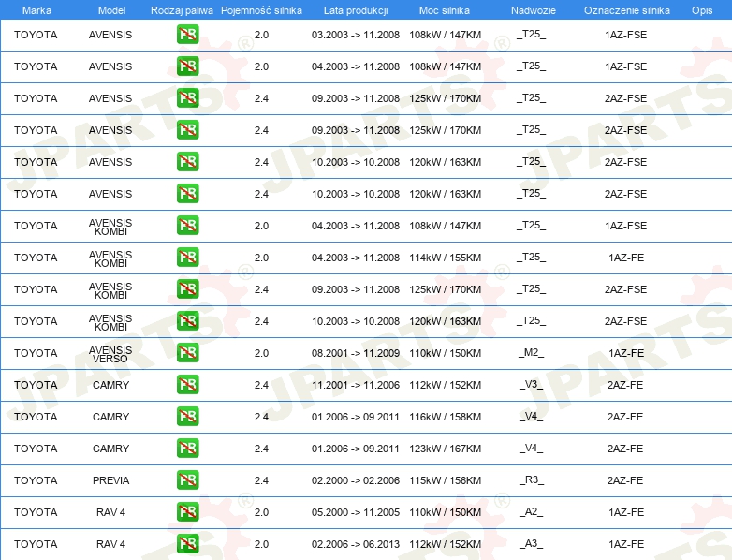Viewport: 732px width, 560px height.
Task: Click the date range 11.2001 -> 11.2006
Action: [356, 385]
